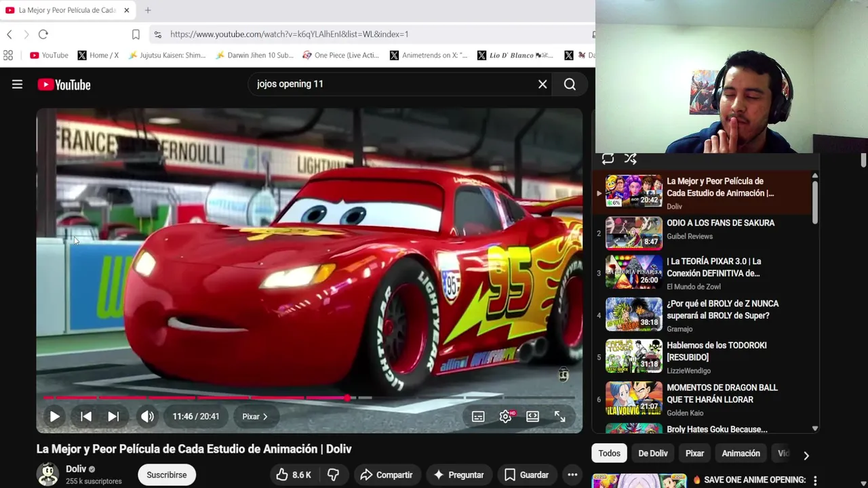This screenshot has width=868, height=488.
Task: Click the magnifier search button
Action: 570,84
